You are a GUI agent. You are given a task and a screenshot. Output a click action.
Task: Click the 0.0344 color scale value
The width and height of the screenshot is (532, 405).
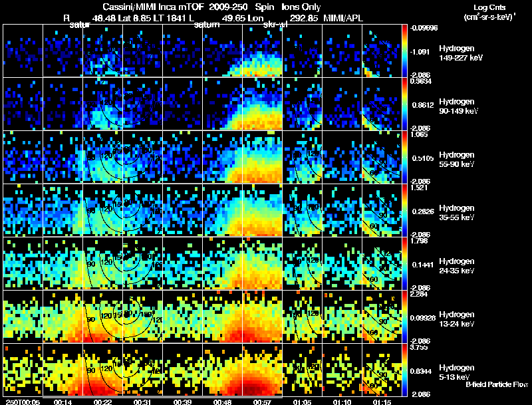[421, 371]
